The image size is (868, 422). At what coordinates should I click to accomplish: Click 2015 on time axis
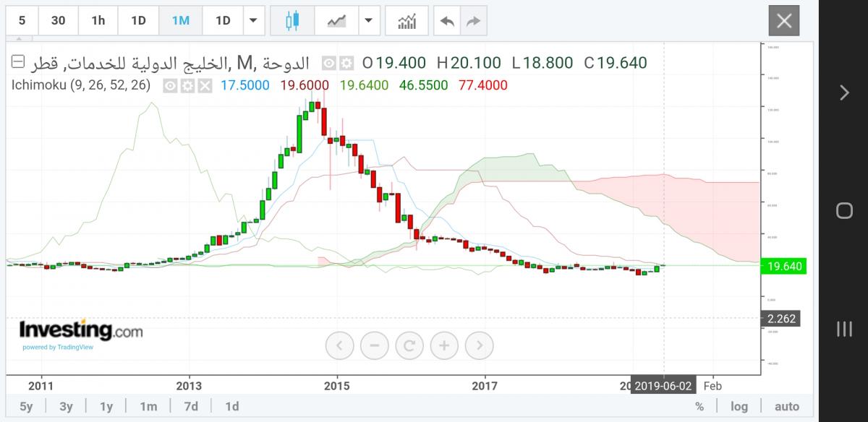(x=337, y=386)
